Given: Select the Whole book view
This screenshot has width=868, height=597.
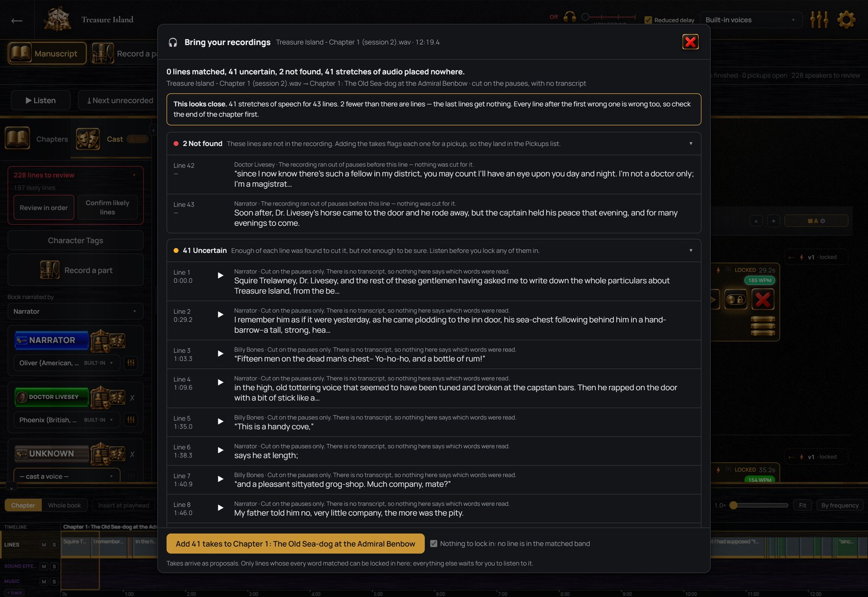Looking at the screenshot, I should (x=65, y=505).
